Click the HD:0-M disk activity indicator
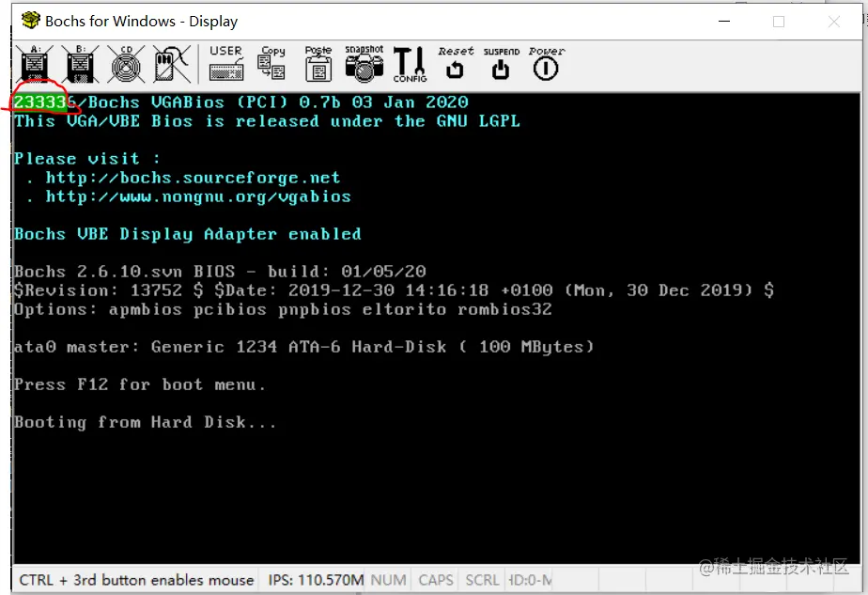 (530, 579)
